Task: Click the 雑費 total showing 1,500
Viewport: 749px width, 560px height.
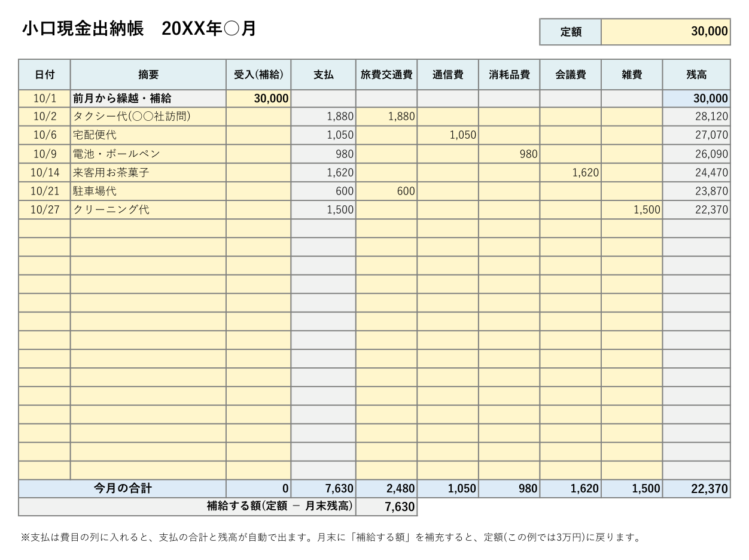Action: [x=632, y=488]
